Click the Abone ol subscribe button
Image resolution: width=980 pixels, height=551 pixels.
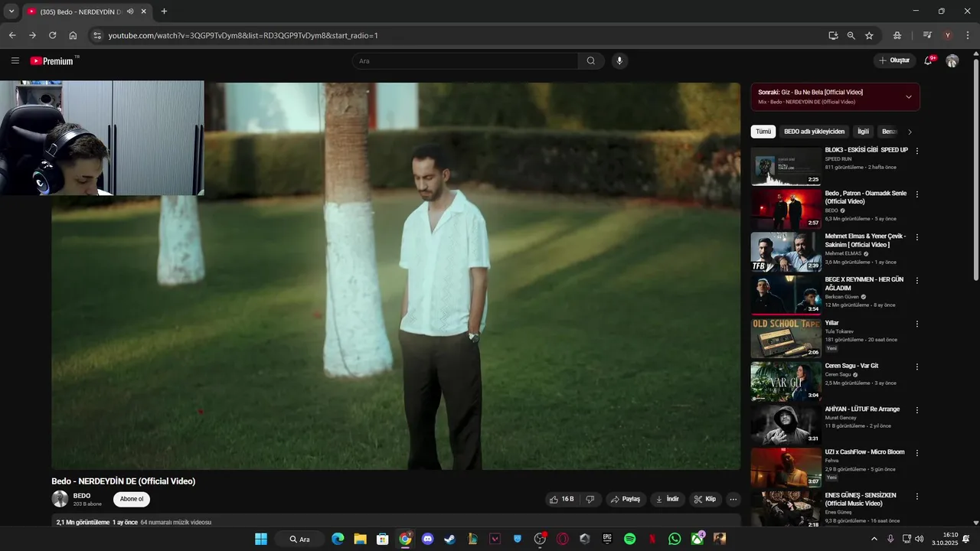(x=132, y=499)
